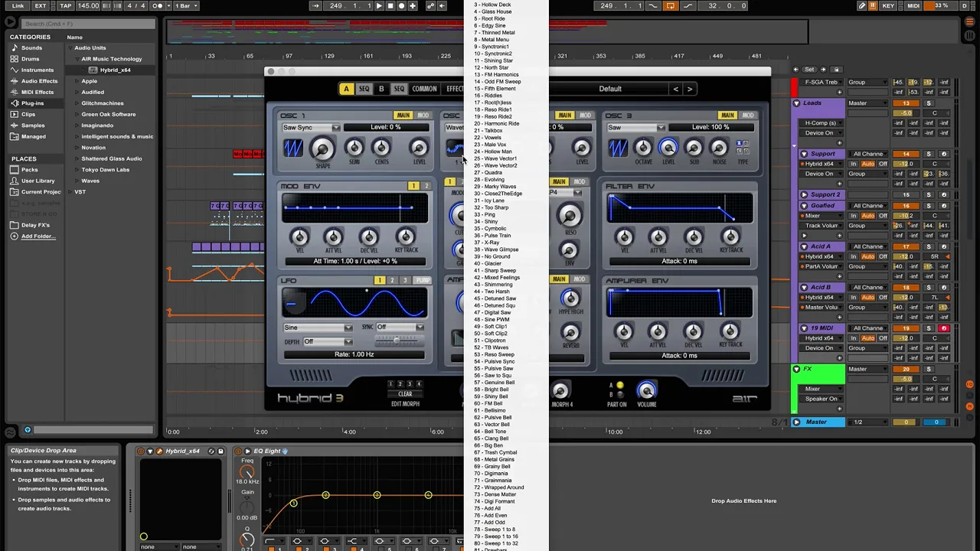Switch to Hybrid part B tab
This screenshot has width=980, height=551.
(381, 89)
